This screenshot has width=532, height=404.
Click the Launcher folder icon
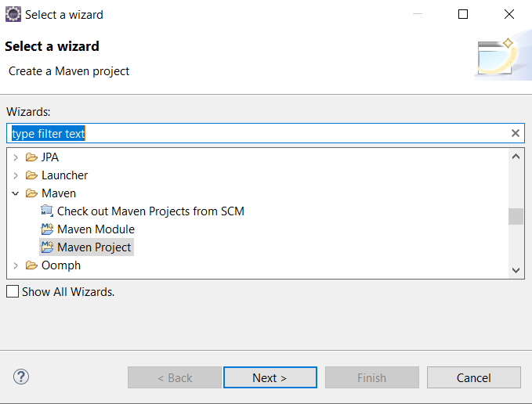(x=31, y=175)
